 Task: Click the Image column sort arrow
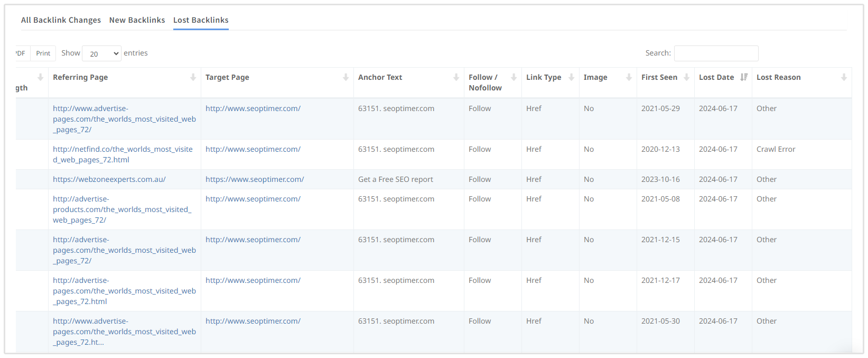pos(629,77)
